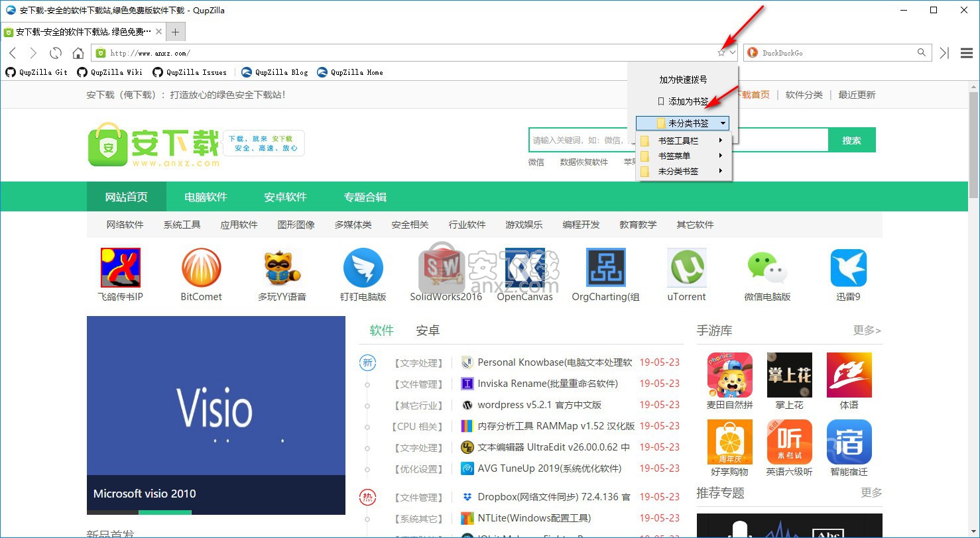The width and height of the screenshot is (980, 538).
Task: Open 电脑软件 navigation tab
Action: [x=206, y=197]
